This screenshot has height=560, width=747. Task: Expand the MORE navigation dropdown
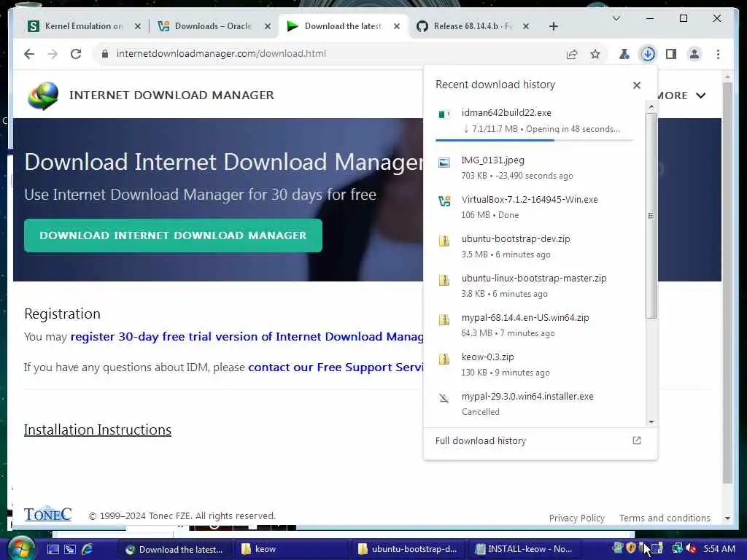coord(681,96)
